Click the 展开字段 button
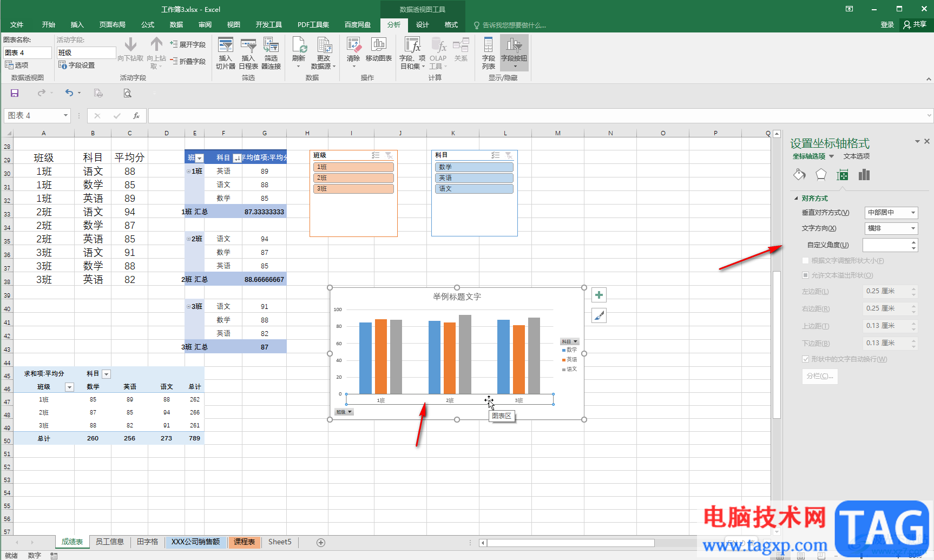Image resolution: width=934 pixels, height=560 pixels. click(x=188, y=44)
